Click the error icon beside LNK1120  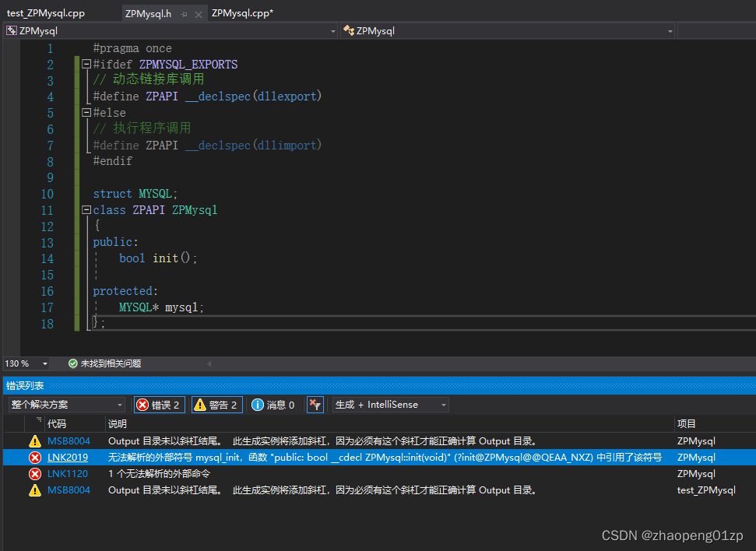35,474
